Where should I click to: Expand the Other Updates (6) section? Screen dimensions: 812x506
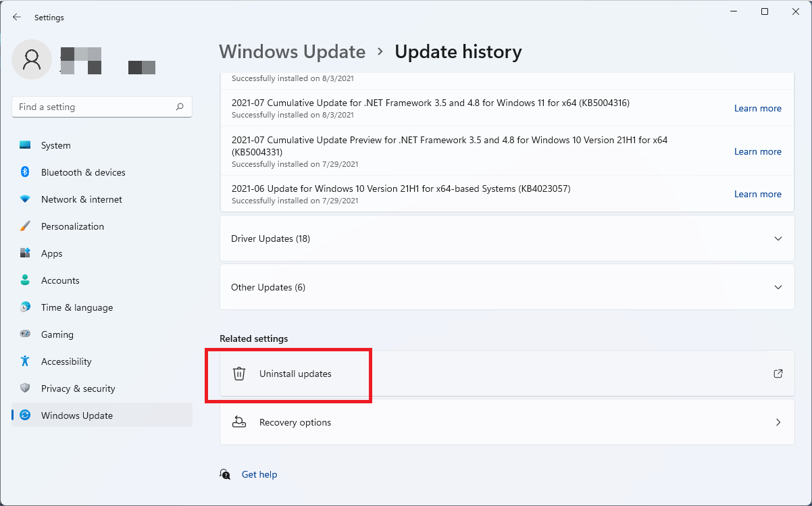coord(778,287)
